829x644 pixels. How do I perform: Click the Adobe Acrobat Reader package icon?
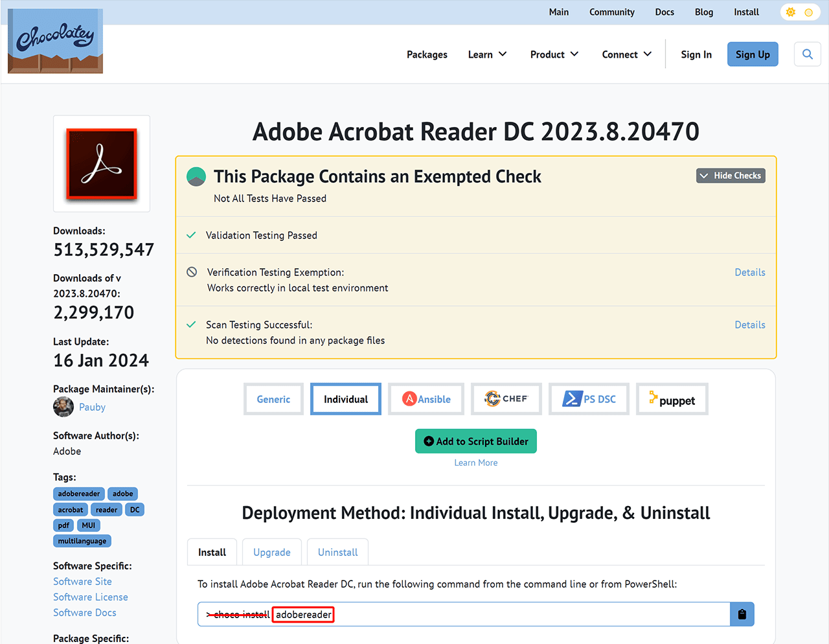click(102, 164)
